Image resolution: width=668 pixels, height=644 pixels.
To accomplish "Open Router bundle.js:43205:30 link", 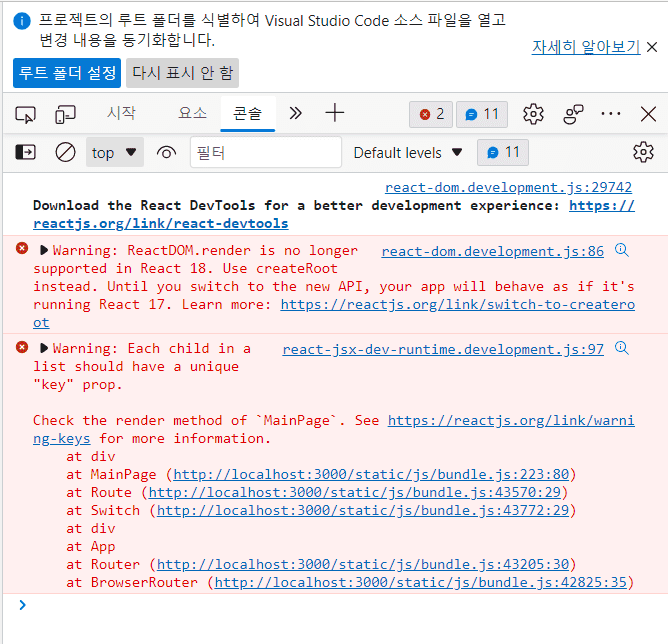I will pos(363,564).
